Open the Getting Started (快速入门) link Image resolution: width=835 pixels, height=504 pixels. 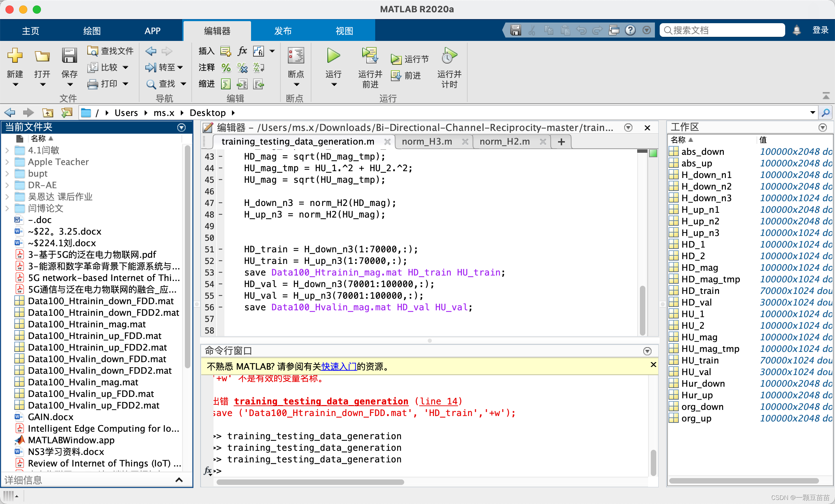339,366
